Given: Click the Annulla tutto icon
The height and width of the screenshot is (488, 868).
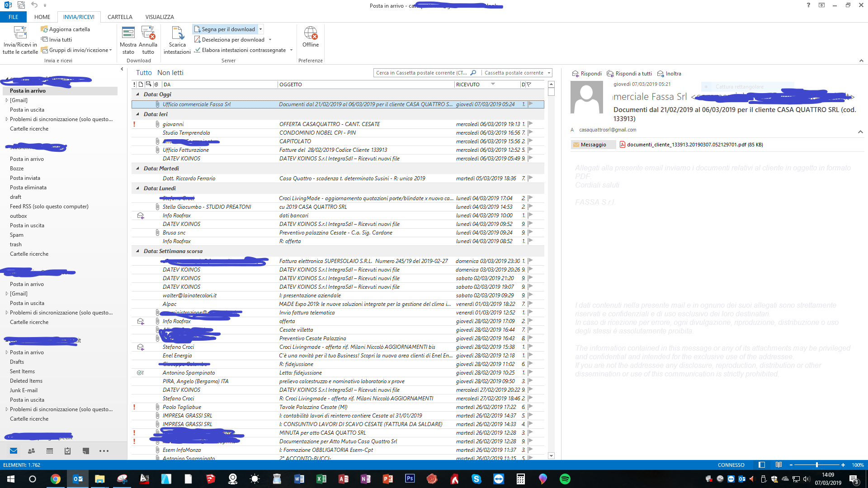Looking at the screenshot, I should pos(148,33).
